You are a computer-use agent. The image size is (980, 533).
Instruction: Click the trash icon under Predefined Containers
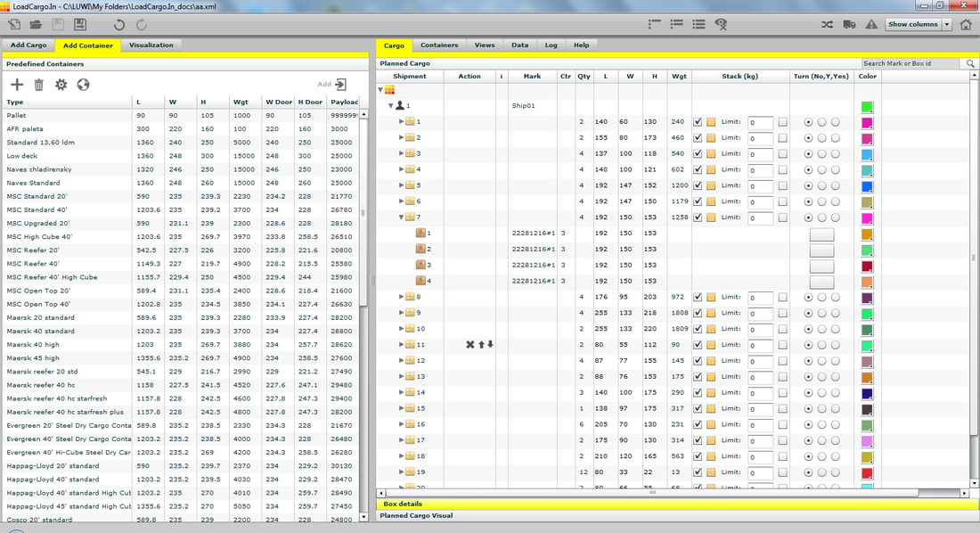39,85
